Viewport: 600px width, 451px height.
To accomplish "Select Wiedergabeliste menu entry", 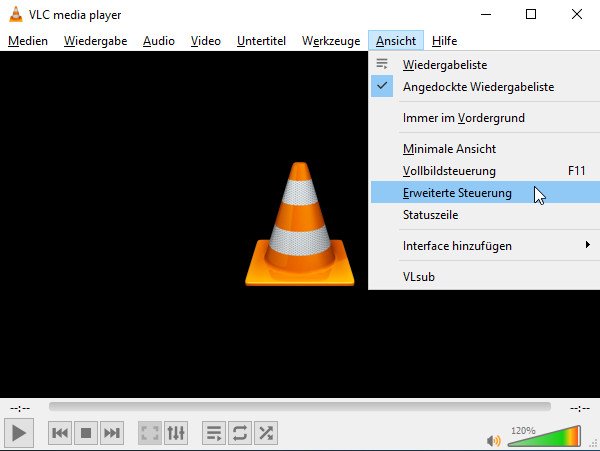I will pos(485,65).
